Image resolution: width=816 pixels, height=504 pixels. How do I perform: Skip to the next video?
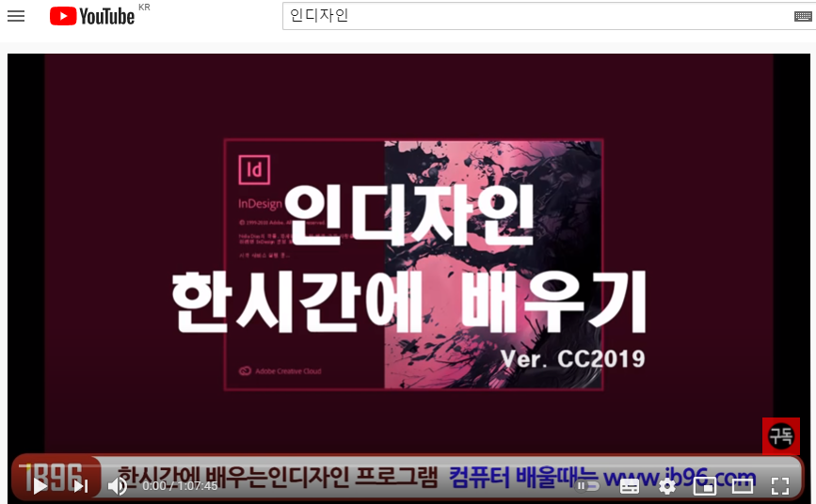[81, 486]
